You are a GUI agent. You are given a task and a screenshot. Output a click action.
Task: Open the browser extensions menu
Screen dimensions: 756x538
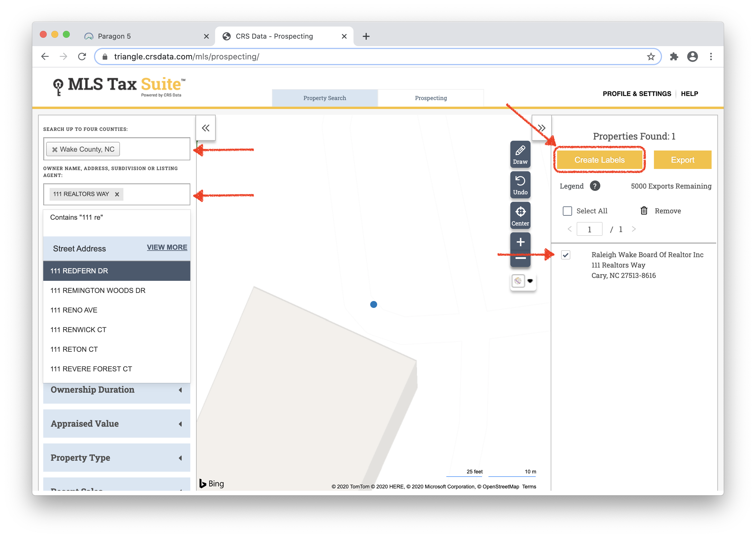pyautogui.click(x=674, y=57)
